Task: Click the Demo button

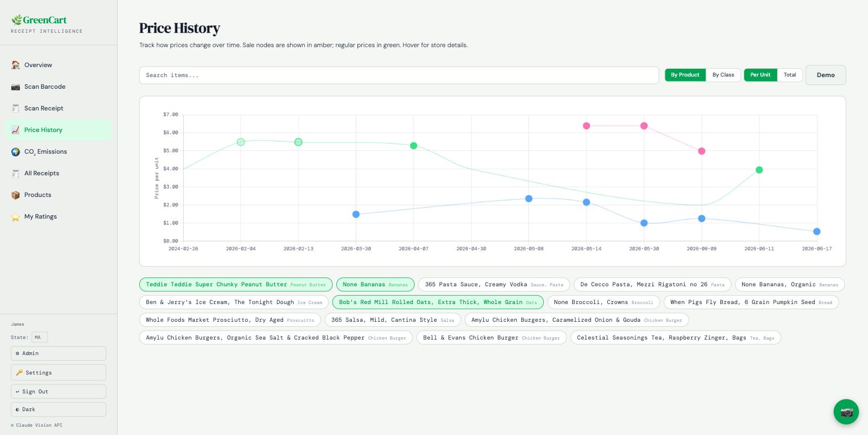Action: [x=826, y=75]
